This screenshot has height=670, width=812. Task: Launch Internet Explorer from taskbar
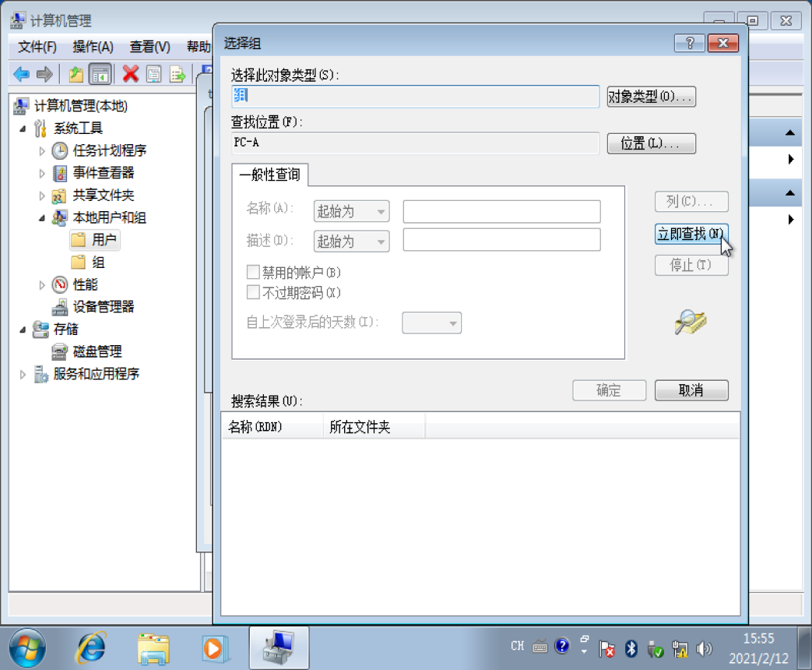pyautogui.click(x=92, y=648)
